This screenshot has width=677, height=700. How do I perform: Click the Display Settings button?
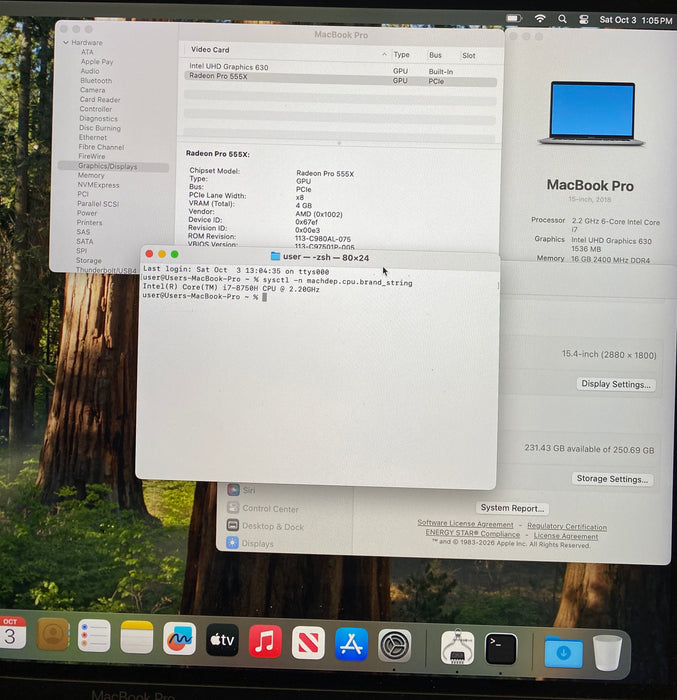[x=616, y=384]
